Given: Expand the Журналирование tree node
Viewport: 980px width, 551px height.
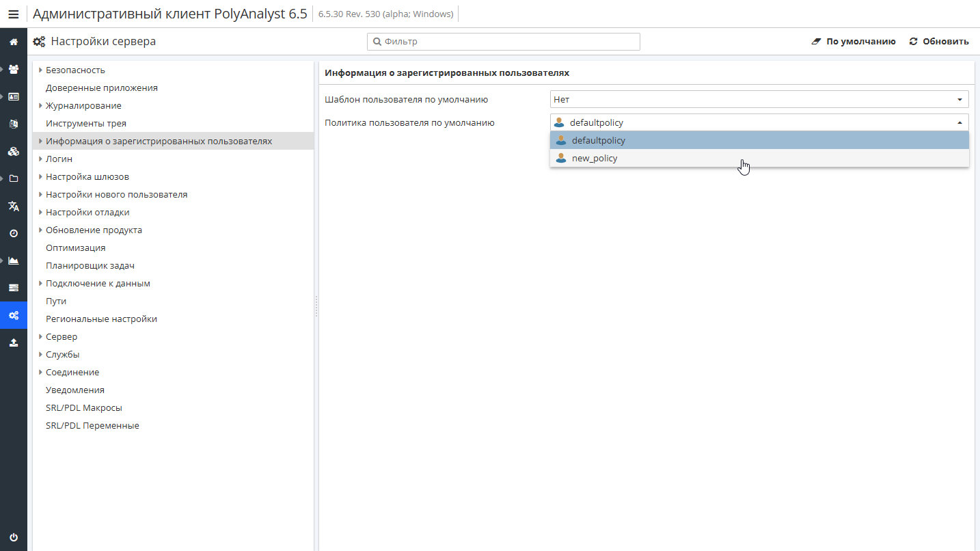Looking at the screenshot, I should [40, 105].
